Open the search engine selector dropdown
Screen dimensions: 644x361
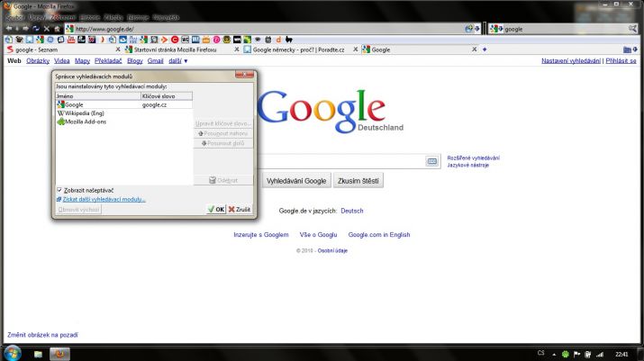point(496,29)
